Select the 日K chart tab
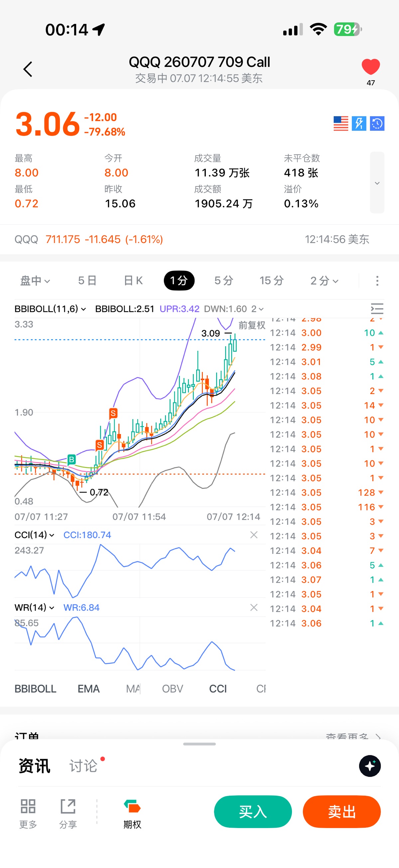 point(133,280)
